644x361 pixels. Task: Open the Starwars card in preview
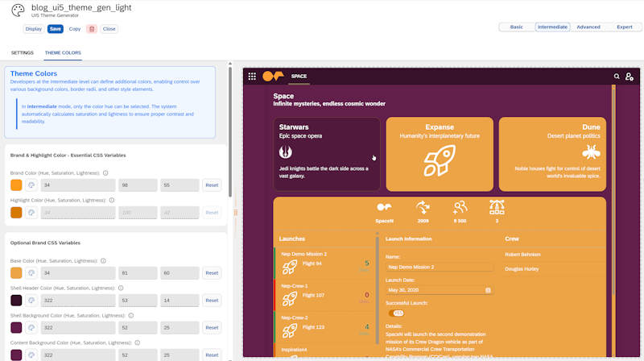tap(327, 154)
